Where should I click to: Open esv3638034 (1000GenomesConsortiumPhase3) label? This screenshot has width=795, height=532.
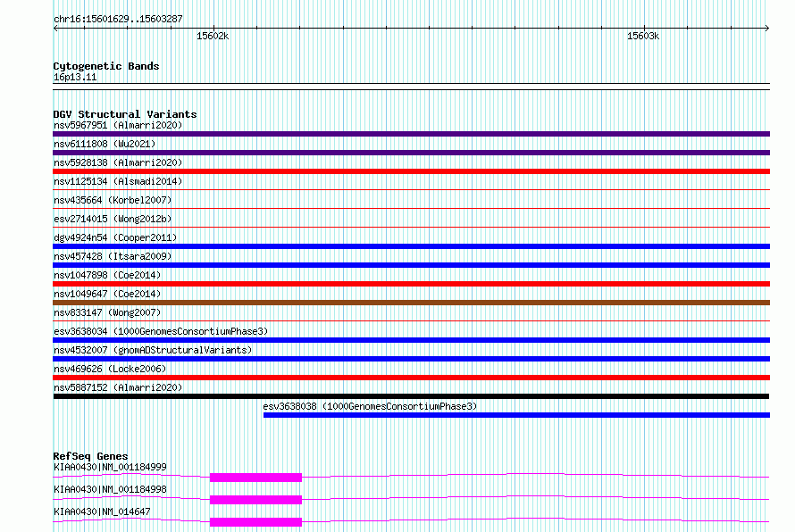click(x=161, y=331)
